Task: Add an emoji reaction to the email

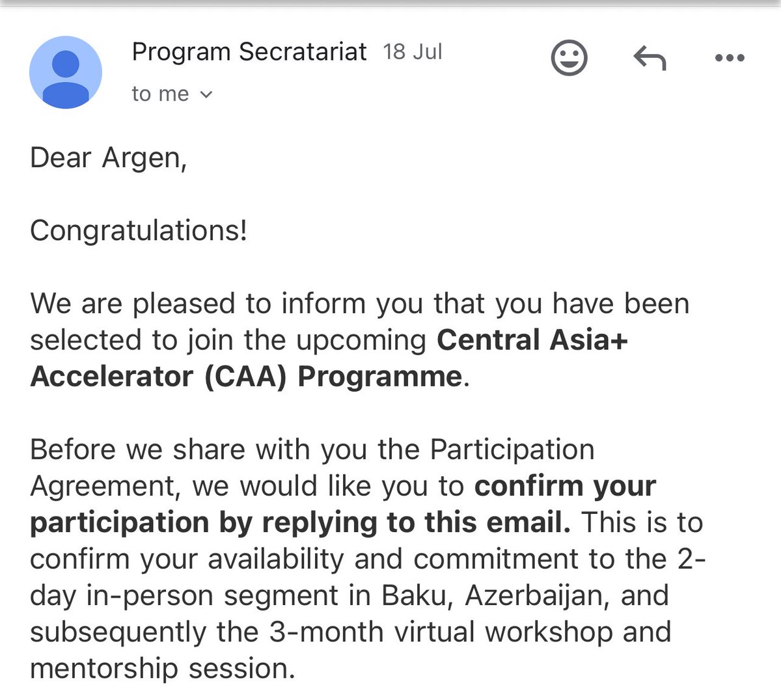Action: 569,57
